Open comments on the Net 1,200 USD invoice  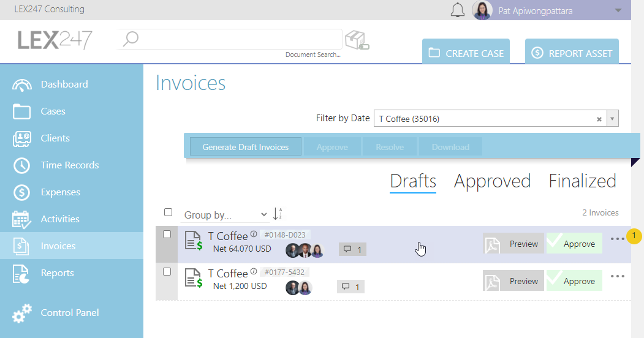coord(350,287)
